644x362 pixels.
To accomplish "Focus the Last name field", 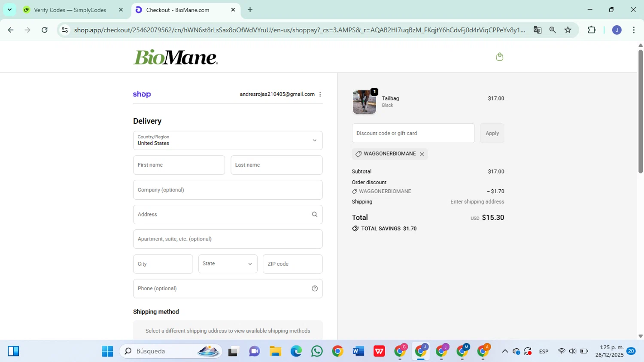I will coord(276,165).
